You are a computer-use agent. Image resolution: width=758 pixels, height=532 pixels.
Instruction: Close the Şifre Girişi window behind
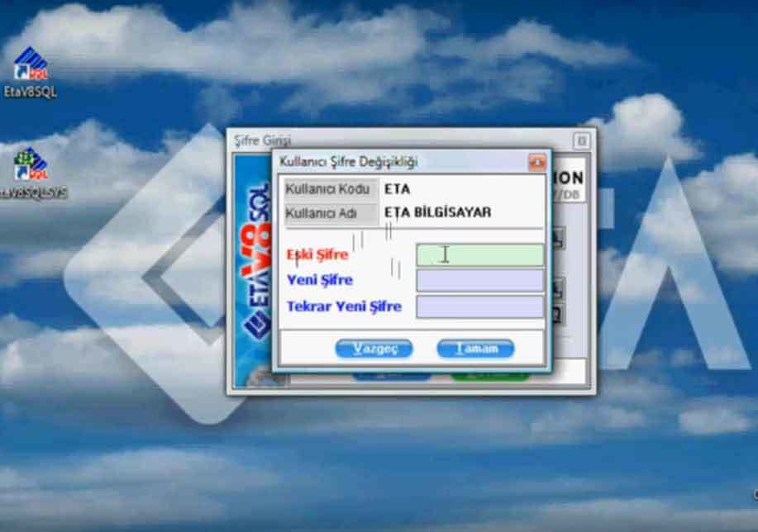pyautogui.click(x=581, y=140)
